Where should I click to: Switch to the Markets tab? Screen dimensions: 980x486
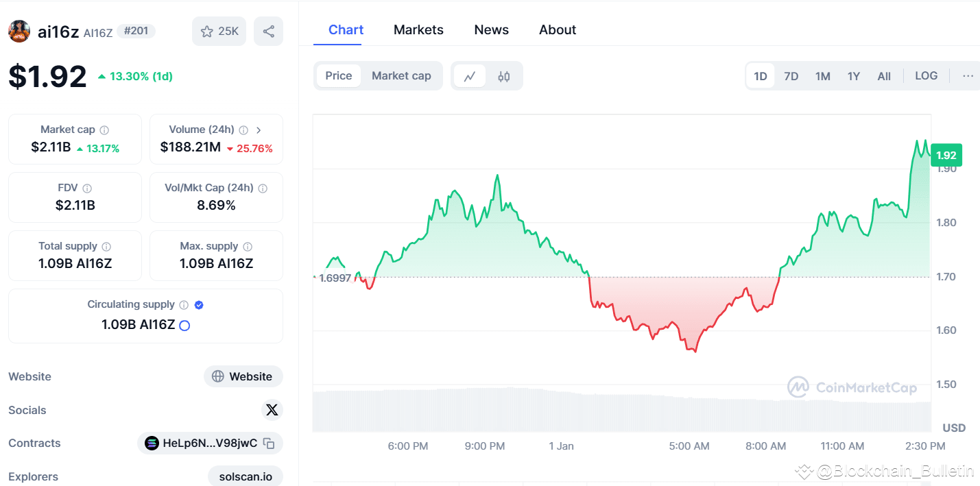418,29
